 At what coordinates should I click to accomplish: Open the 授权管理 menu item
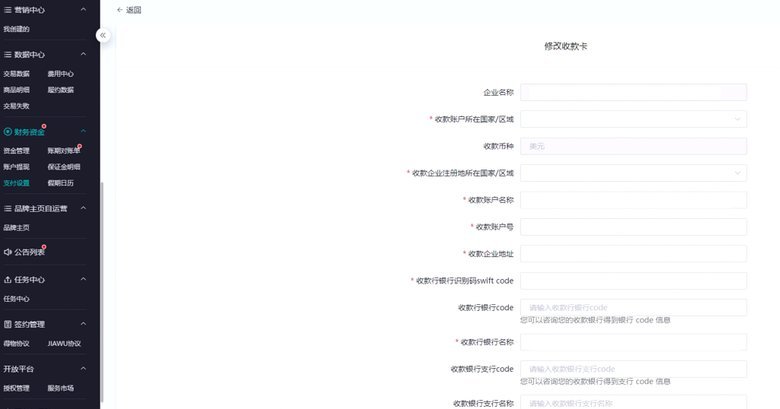pos(16,388)
